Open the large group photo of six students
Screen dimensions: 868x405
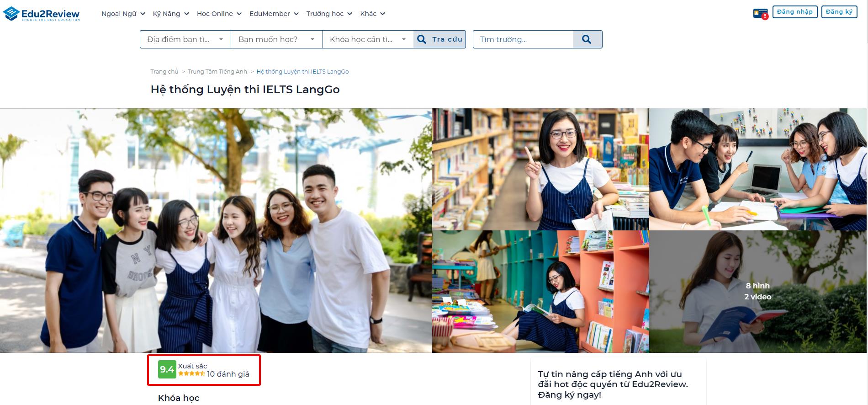(x=216, y=230)
